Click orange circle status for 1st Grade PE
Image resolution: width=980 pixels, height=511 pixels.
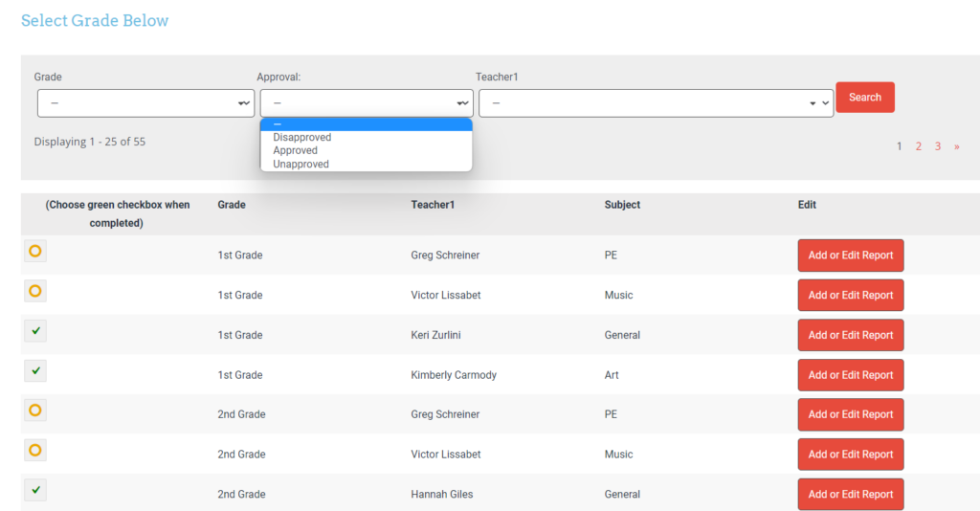35,252
